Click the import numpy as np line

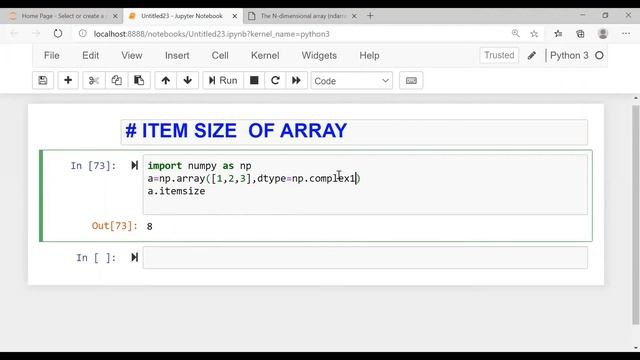[x=199, y=166]
